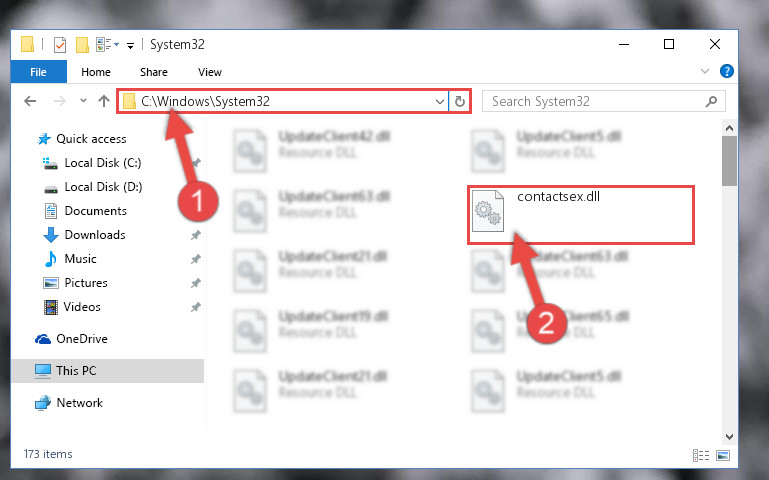This screenshot has width=769, height=480.
Task: Expand the address bar history dropdown
Action: [439, 101]
